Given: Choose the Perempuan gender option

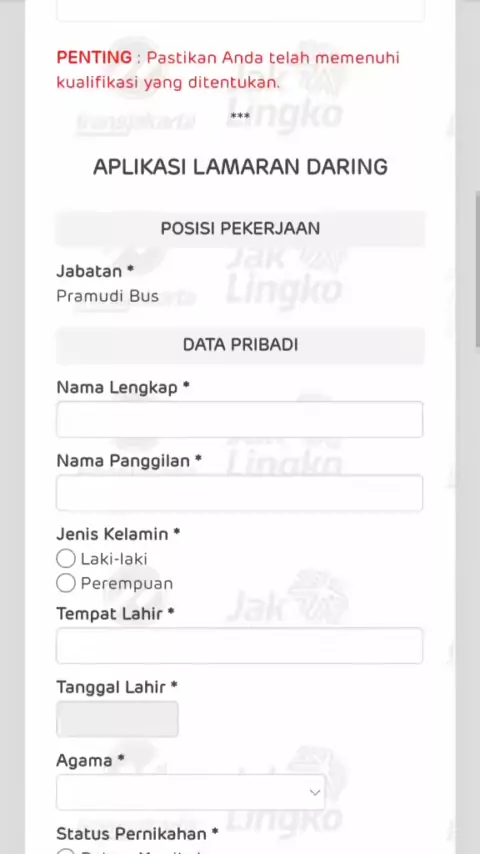Looking at the screenshot, I should 66,583.
